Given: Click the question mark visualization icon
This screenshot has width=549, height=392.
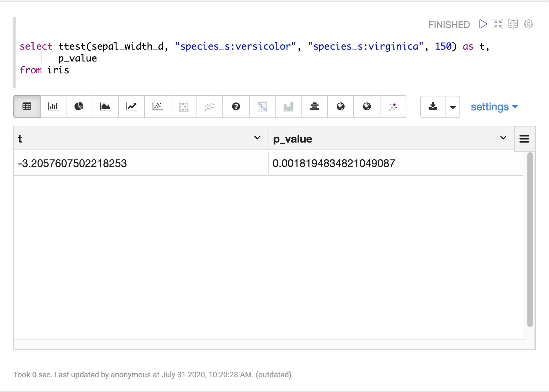Looking at the screenshot, I should tap(236, 107).
